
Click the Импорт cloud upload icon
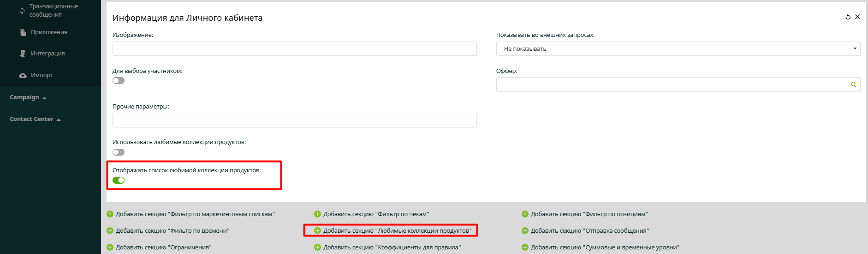(x=23, y=75)
